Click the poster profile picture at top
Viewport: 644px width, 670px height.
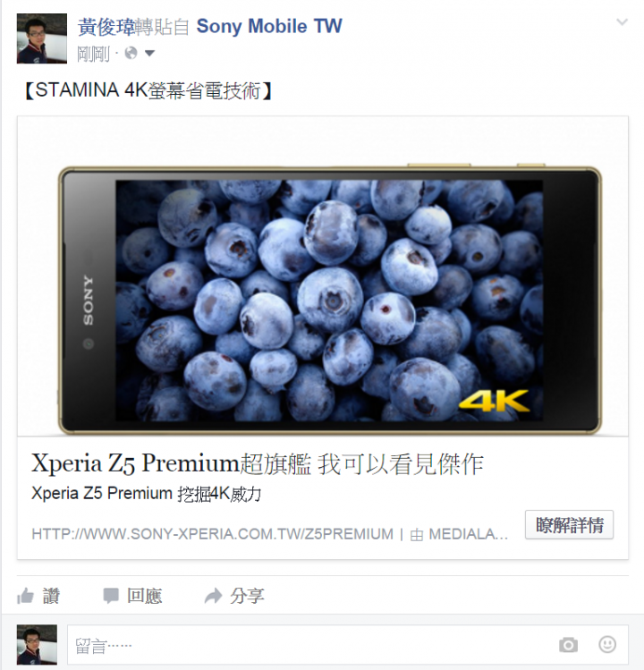tap(42, 38)
